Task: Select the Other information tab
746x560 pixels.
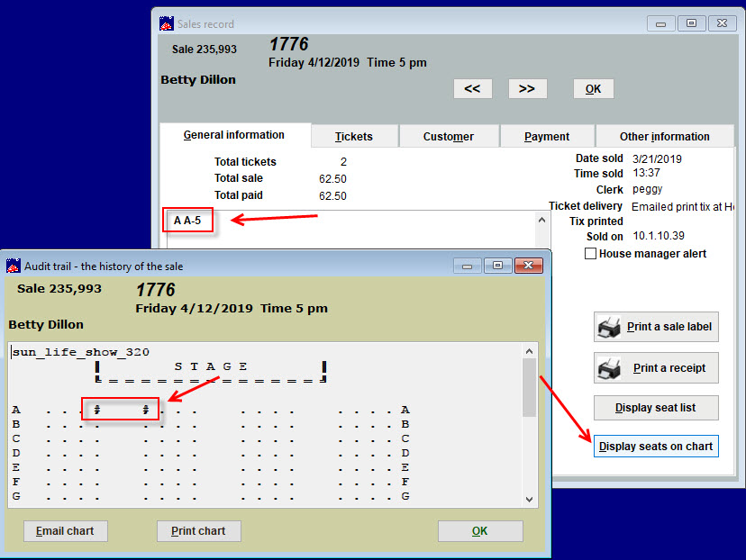Action: (665, 137)
